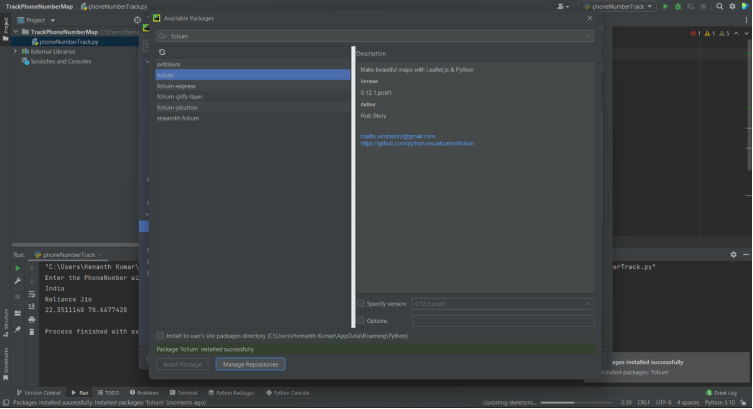Open user account menu icon
The image size is (753, 409).
pyautogui.click(x=562, y=6)
